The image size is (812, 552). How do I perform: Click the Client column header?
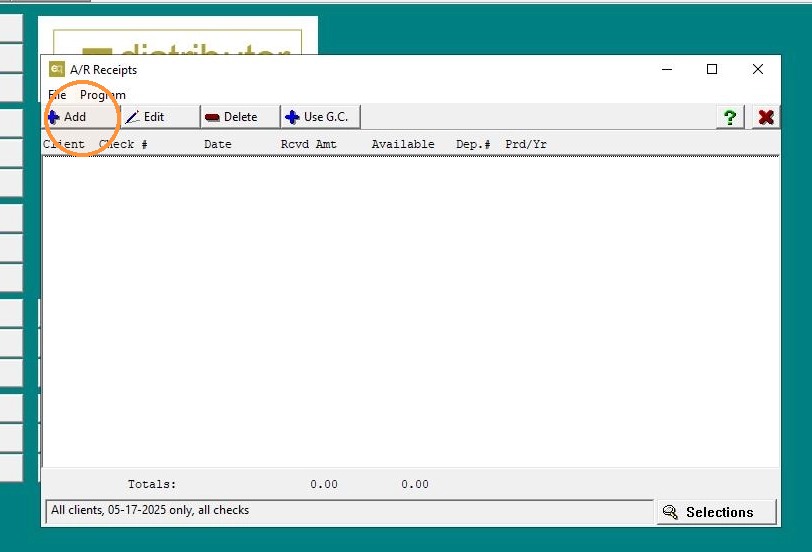(x=64, y=144)
